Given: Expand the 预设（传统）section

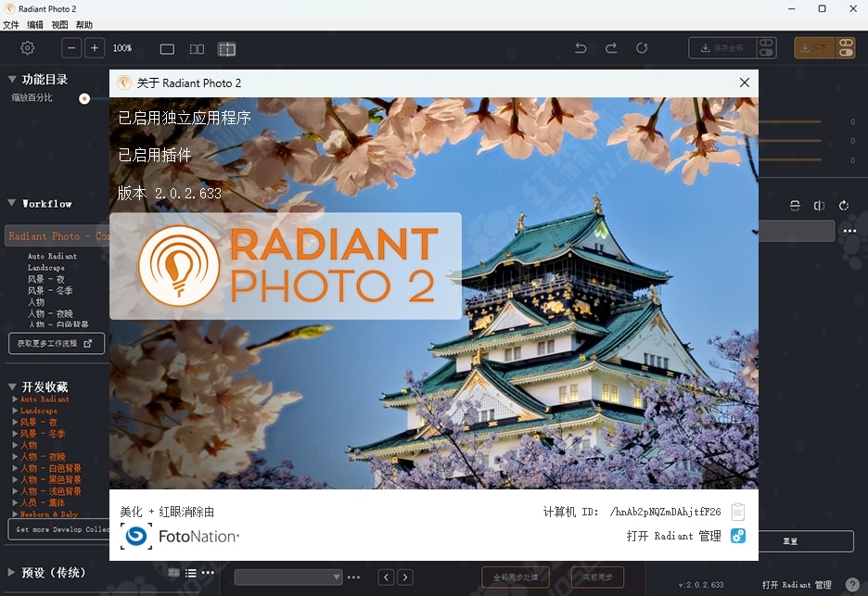Looking at the screenshot, I should 12,572.
